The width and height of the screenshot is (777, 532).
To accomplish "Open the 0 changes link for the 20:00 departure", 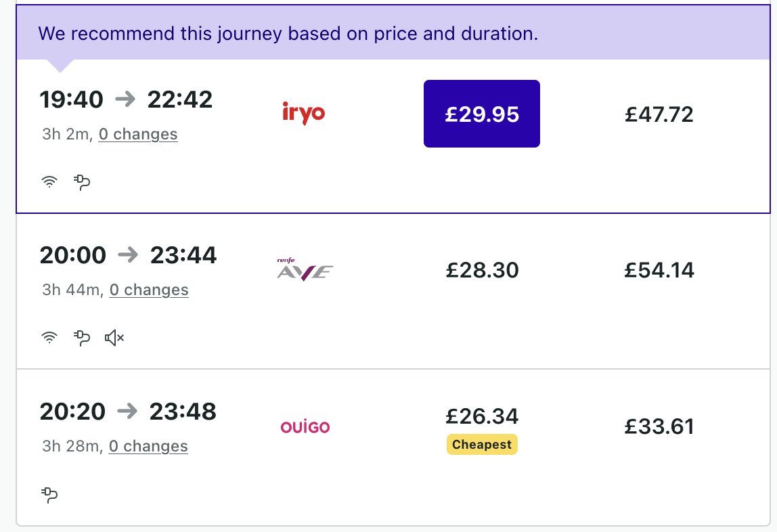I will pos(149,290).
